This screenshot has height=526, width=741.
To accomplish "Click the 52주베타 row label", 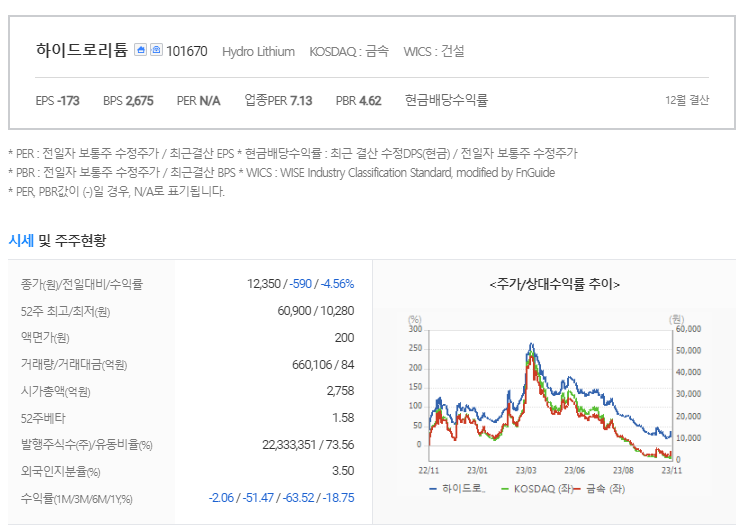I will coord(43,418).
